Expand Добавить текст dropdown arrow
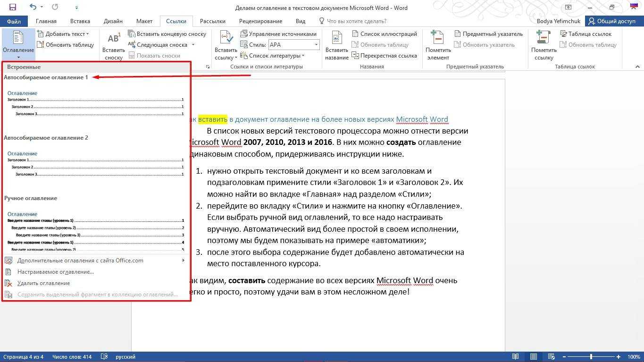644x362 pixels. click(x=88, y=34)
